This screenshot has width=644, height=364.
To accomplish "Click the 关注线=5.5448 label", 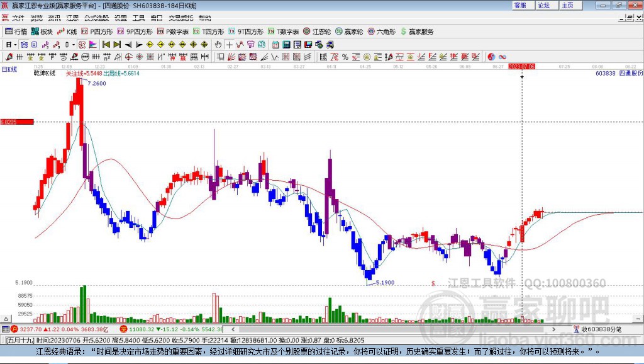I will pyautogui.click(x=84, y=73).
